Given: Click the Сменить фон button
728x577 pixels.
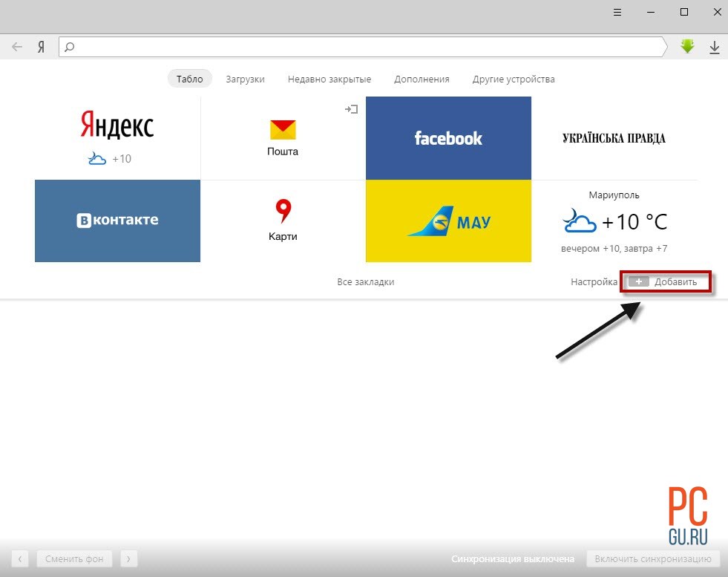Looking at the screenshot, I should [x=74, y=559].
